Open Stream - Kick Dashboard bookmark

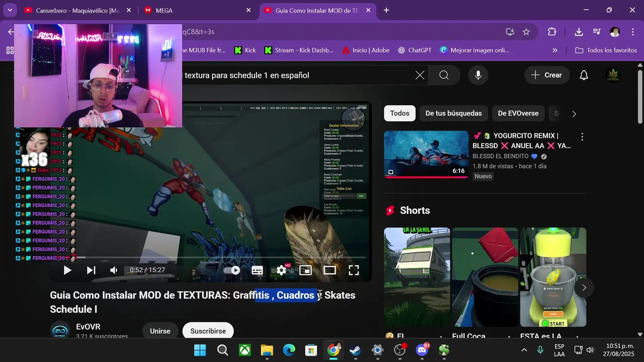299,50
